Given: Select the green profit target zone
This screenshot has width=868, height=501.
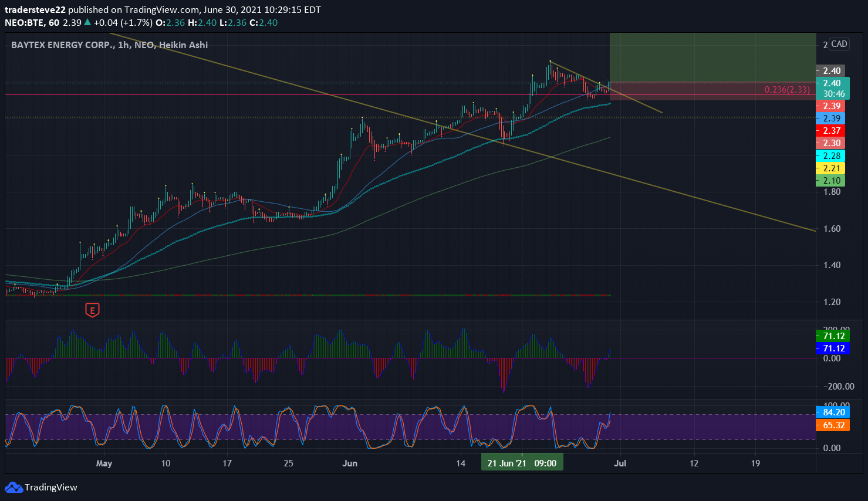Looking at the screenshot, I should point(712,57).
